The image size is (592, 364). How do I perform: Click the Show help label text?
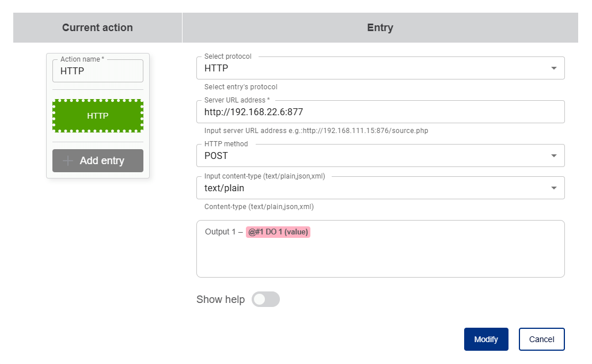tap(221, 299)
